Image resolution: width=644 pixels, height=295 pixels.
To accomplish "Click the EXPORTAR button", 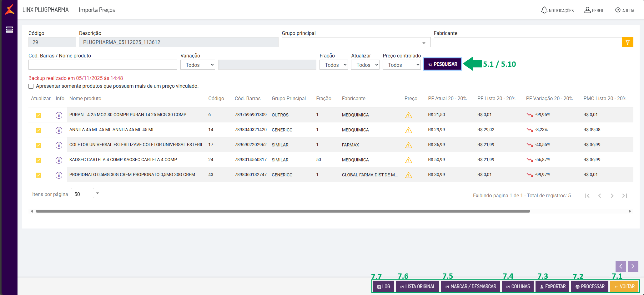I will coord(553,286).
